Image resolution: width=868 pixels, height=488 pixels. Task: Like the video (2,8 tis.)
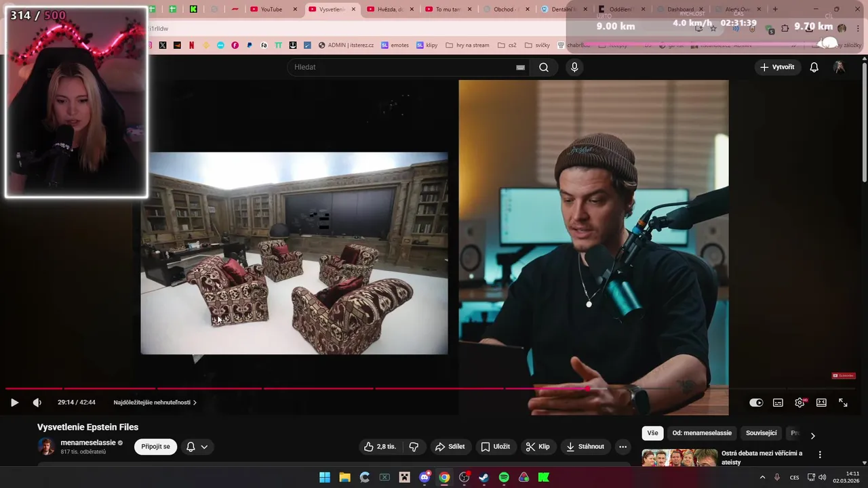click(x=380, y=447)
